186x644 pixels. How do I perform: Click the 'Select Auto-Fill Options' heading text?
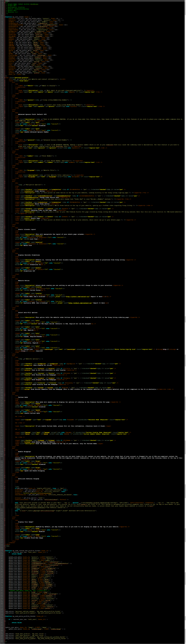coord(28,312)
